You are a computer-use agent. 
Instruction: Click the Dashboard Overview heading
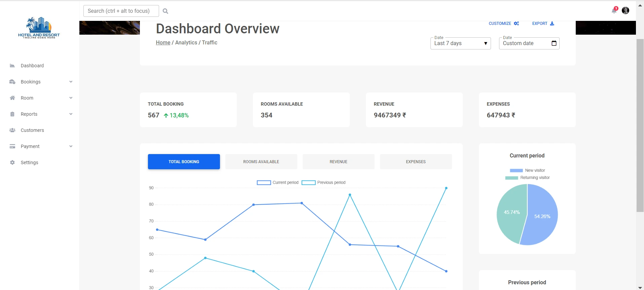(218, 29)
